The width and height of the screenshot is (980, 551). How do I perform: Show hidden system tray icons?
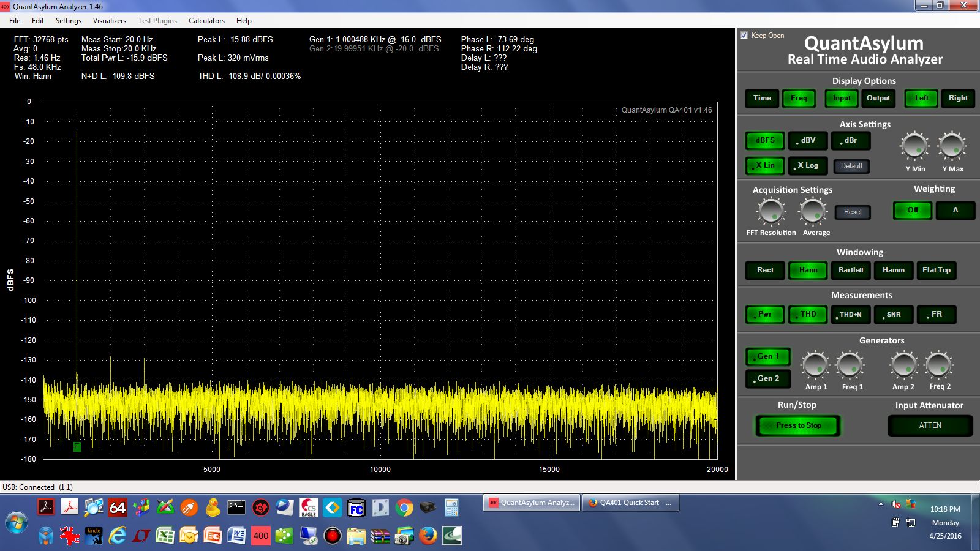(x=881, y=504)
